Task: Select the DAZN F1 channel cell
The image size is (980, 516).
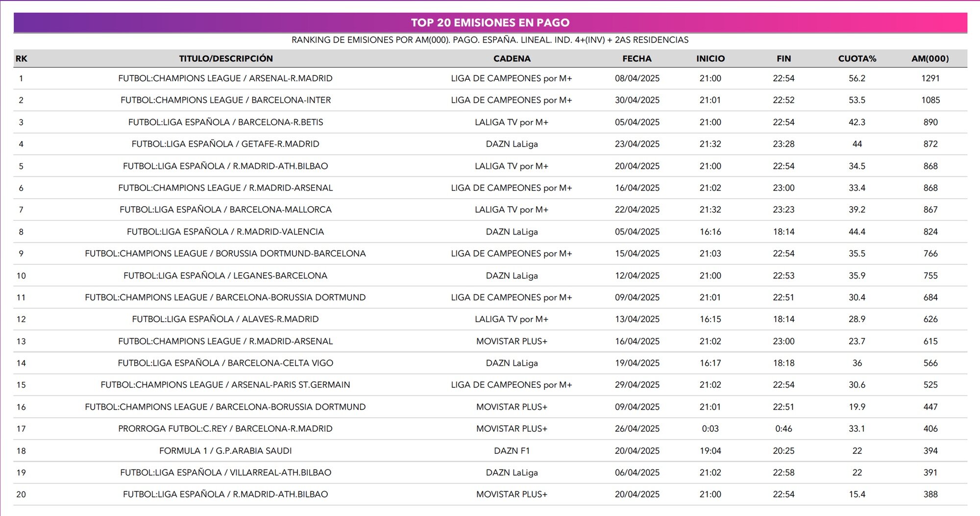Action: (512, 451)
